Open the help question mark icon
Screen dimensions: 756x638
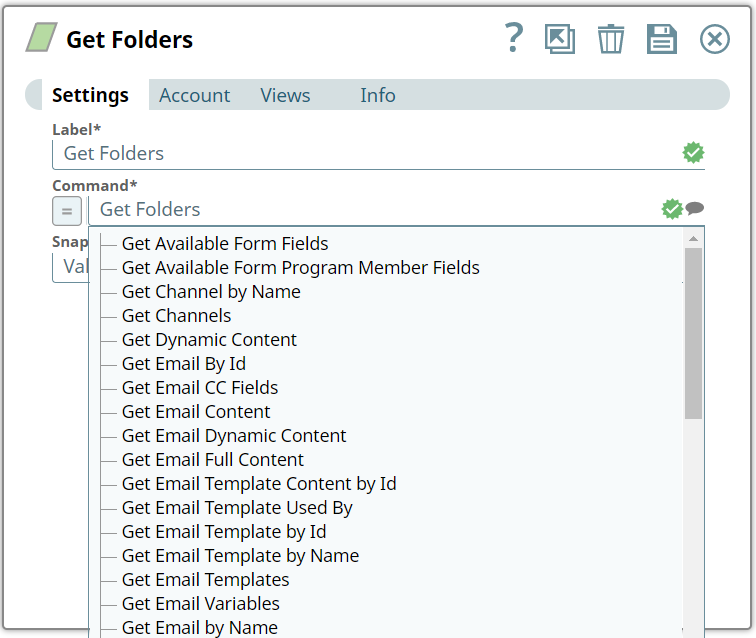[513, 38]
